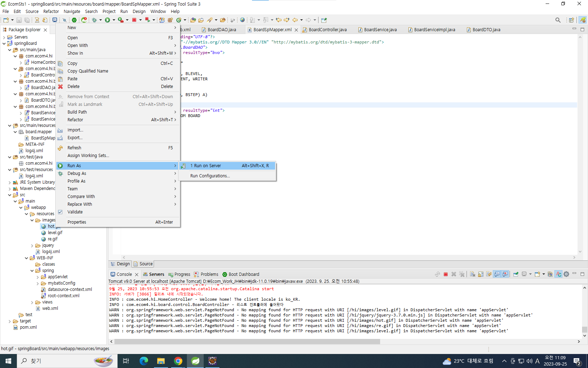Toggle Pin Console icon
Screen dimensions: 588x368
tap(516, 274)
